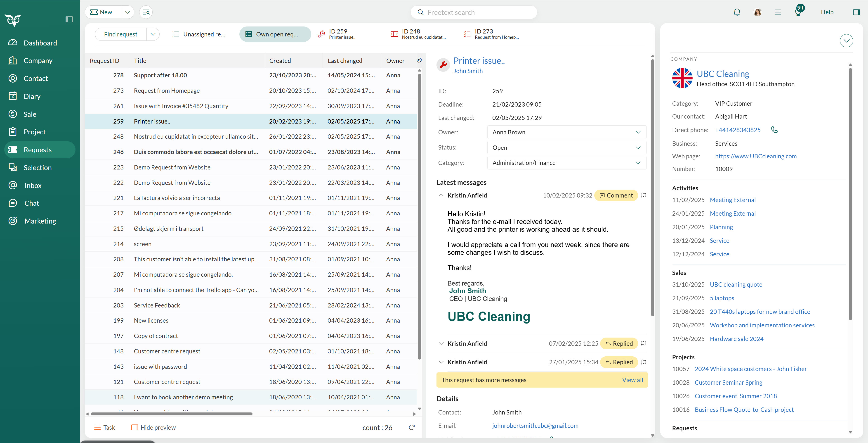Click the Comment badge on the latest message
Image resolution: width=868 pixels, height=443 pixels.
616,195
